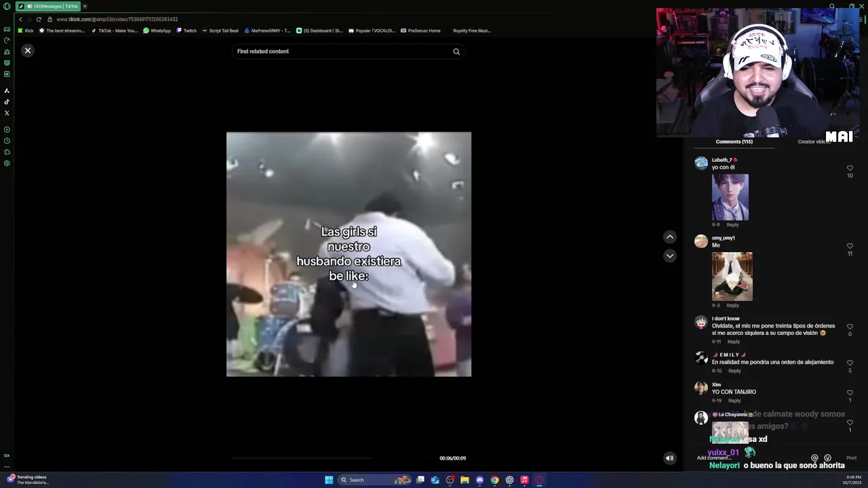Reply to Lubeth_7's comment

pos(732,225)
